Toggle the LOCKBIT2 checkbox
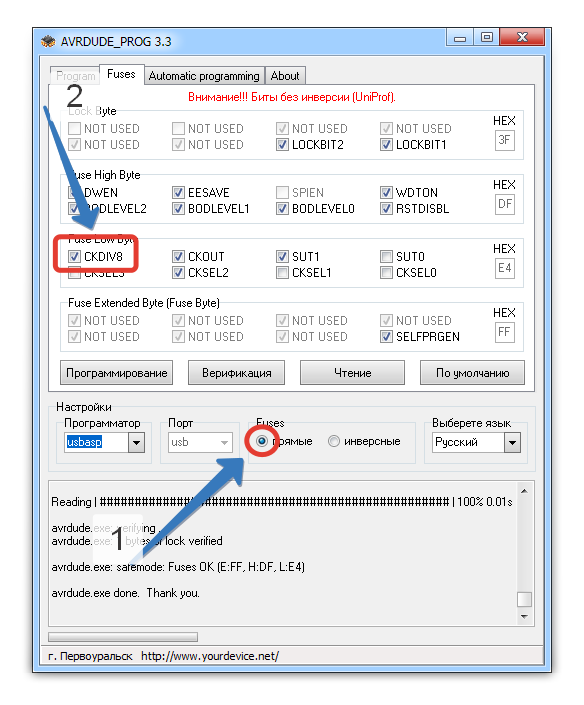 pos(282,145)
